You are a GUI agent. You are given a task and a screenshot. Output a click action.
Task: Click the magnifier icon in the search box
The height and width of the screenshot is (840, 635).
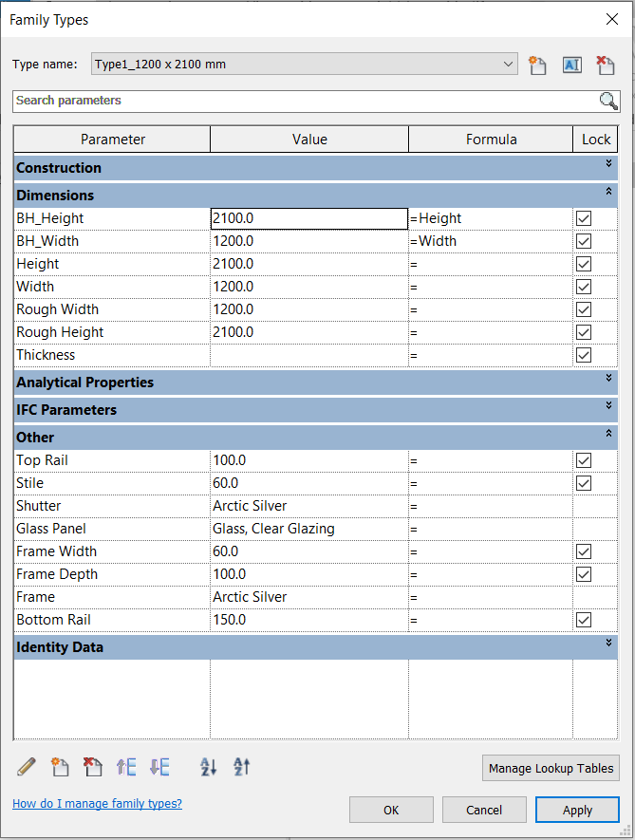607,102
